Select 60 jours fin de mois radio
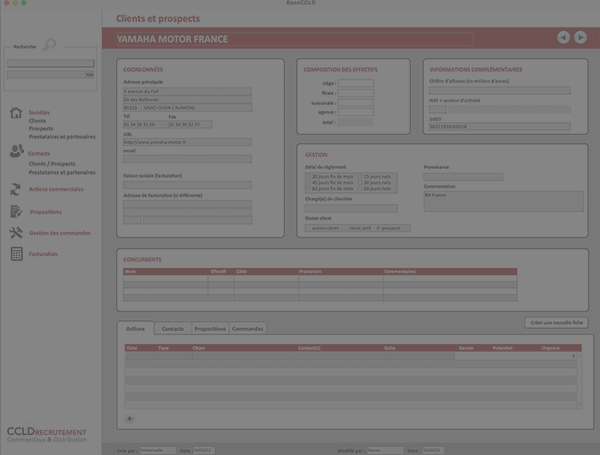This screenshot has height=455, width=600. point(308,188)
